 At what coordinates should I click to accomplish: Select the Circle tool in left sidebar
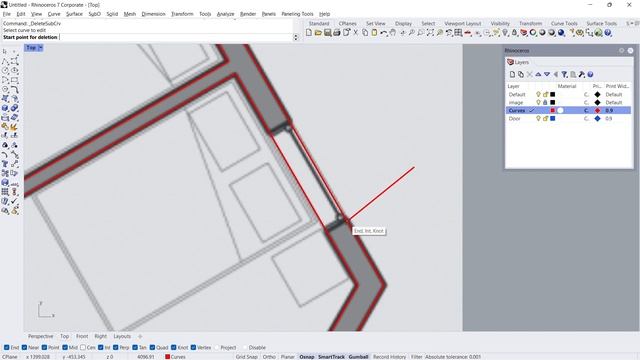coord(5,71)
